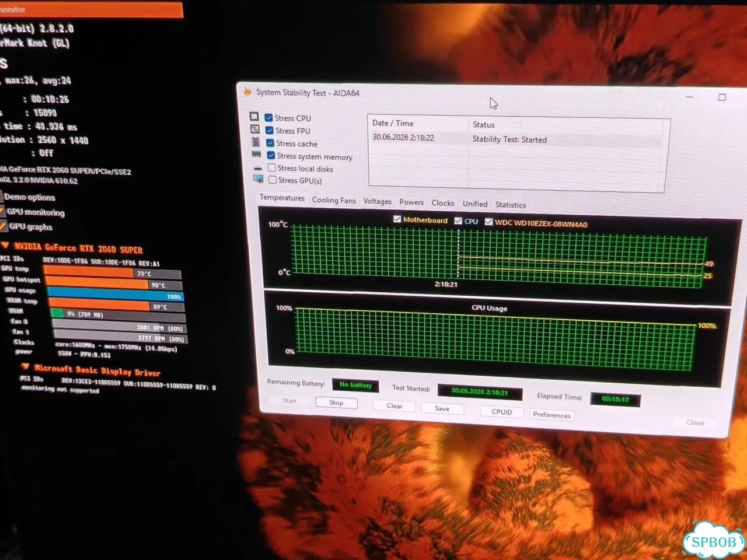Hide the Motherboard temperature graph line
The image size is (747, 560).
pyautogui.click(x=397, y=219)
